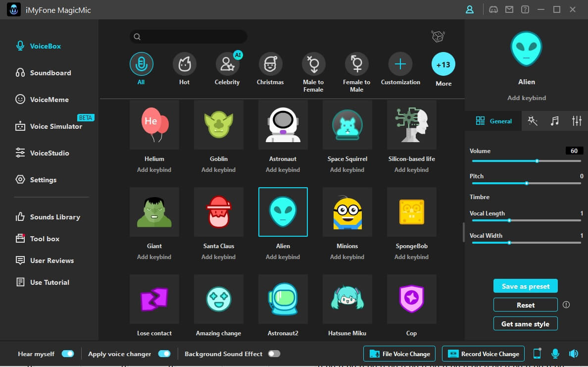Select the Cop voice
Viewport: 588px width, 367px height.
(x=412, y=299)
